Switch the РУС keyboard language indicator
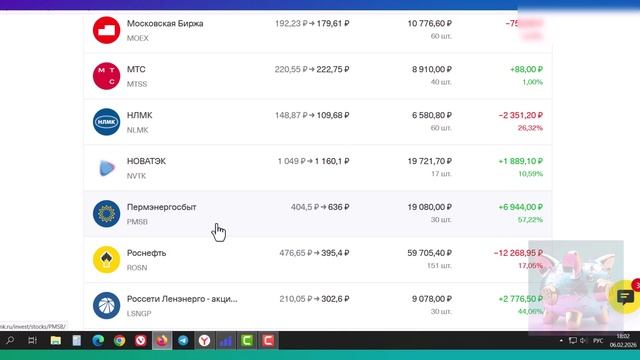This screenshot has height=360, width=640. coord(598,340)
